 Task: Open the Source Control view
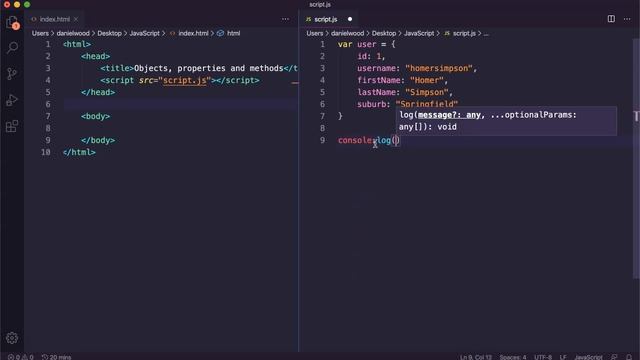point(12,74)
